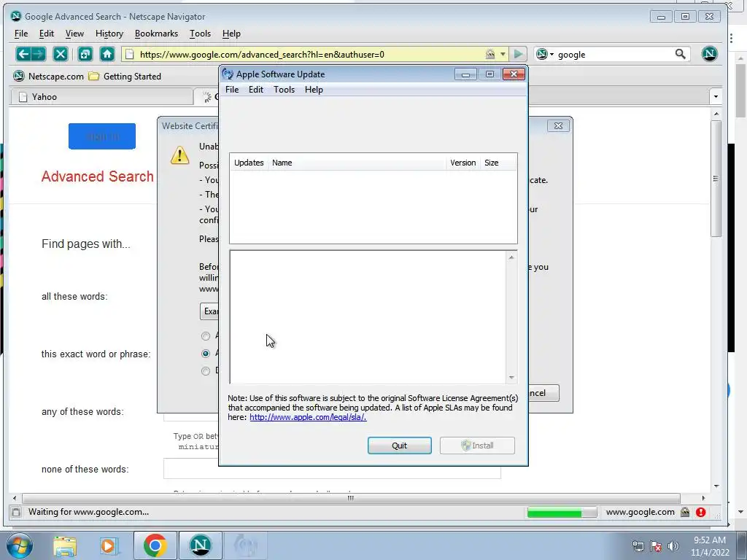Open the Netscape Bookmarks menu
The width and height of the screenshot is (747, 560).
156,34
